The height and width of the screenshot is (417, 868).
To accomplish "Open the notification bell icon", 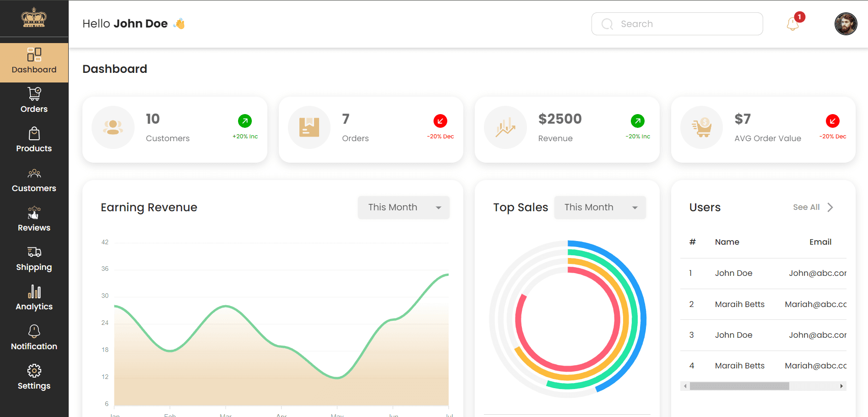I will pos(793,24).
